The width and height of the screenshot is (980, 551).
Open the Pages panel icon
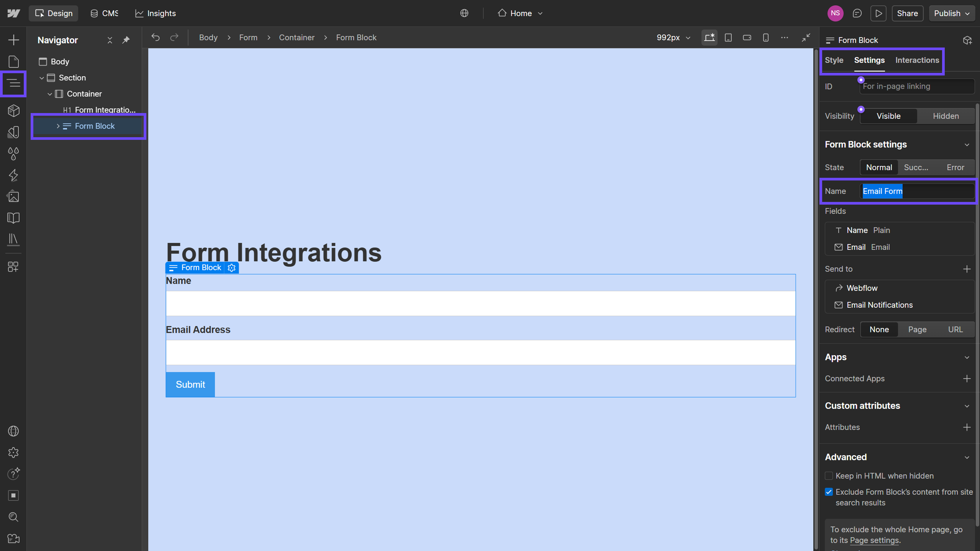13,61
